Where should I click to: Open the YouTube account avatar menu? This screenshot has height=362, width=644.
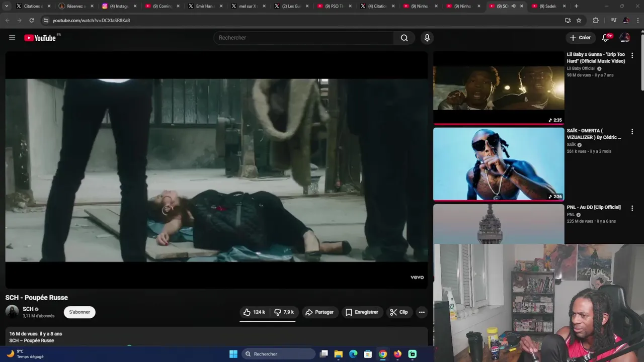click(x=625, y=38)
